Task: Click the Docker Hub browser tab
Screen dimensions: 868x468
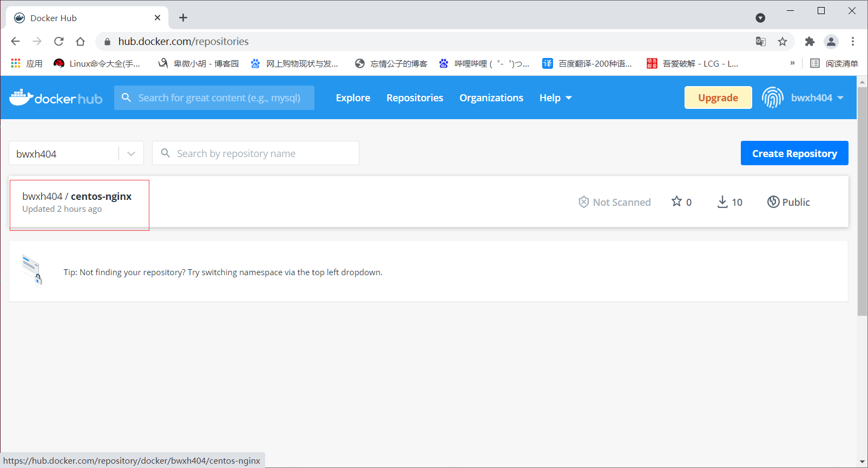Action: pyautogui.click(x=87, y=18)
